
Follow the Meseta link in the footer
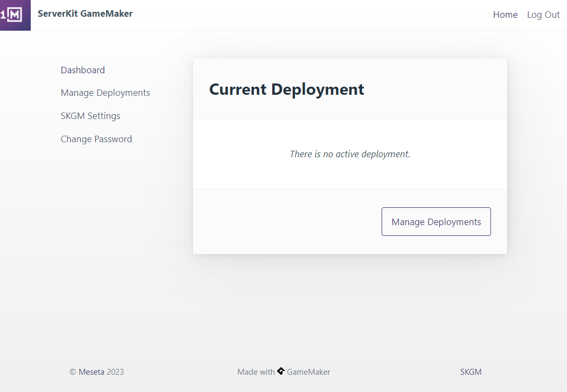(x=91, y=372)
